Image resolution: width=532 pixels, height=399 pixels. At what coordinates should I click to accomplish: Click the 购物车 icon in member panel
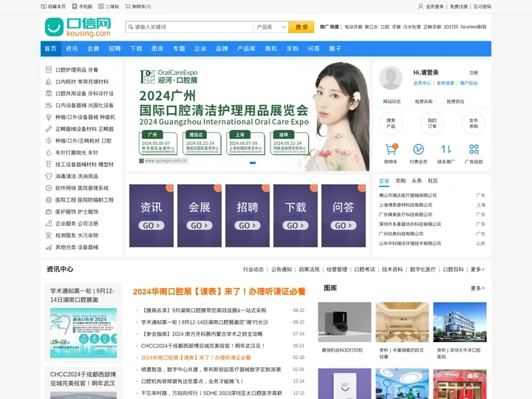click(391, 149)
